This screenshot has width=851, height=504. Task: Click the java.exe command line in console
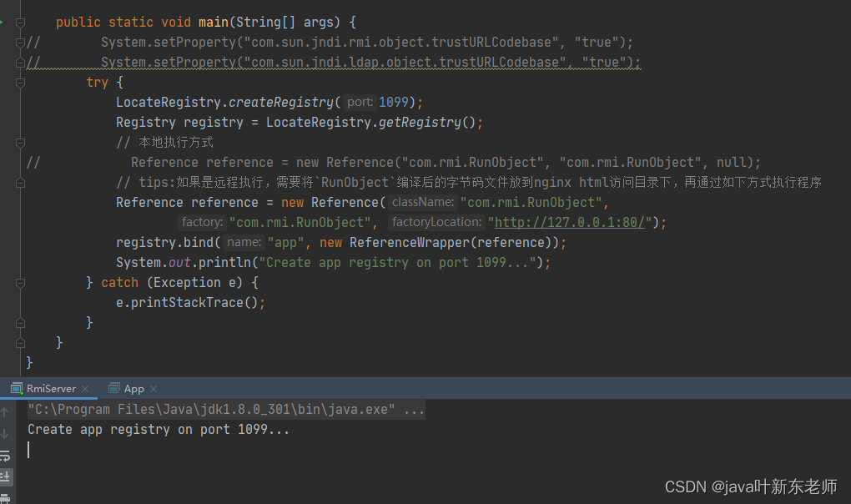(226, 410)
